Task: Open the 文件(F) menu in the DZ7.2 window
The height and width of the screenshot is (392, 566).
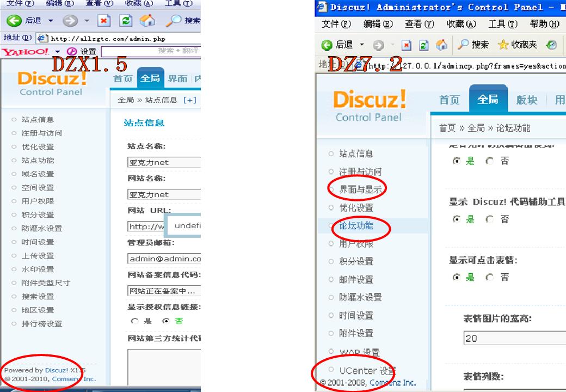Action: tap(336, 24)
